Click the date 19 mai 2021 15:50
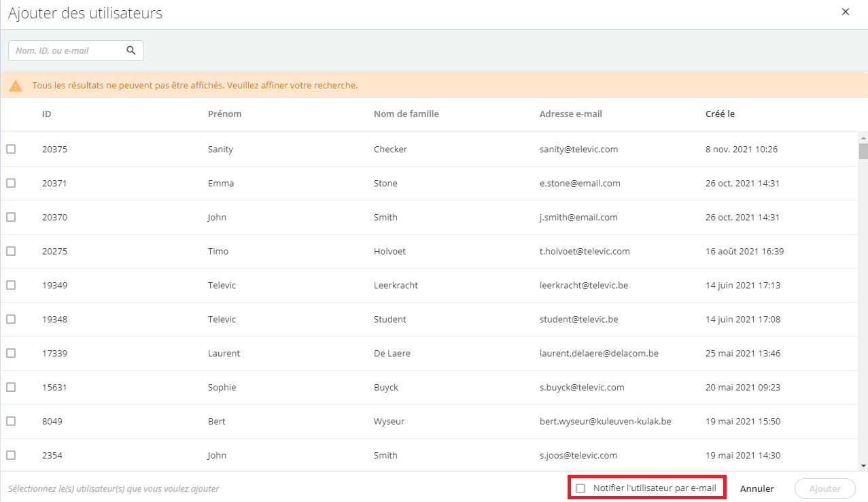The width and height of the screenshot is (868, 502). [x=743, y=421]
